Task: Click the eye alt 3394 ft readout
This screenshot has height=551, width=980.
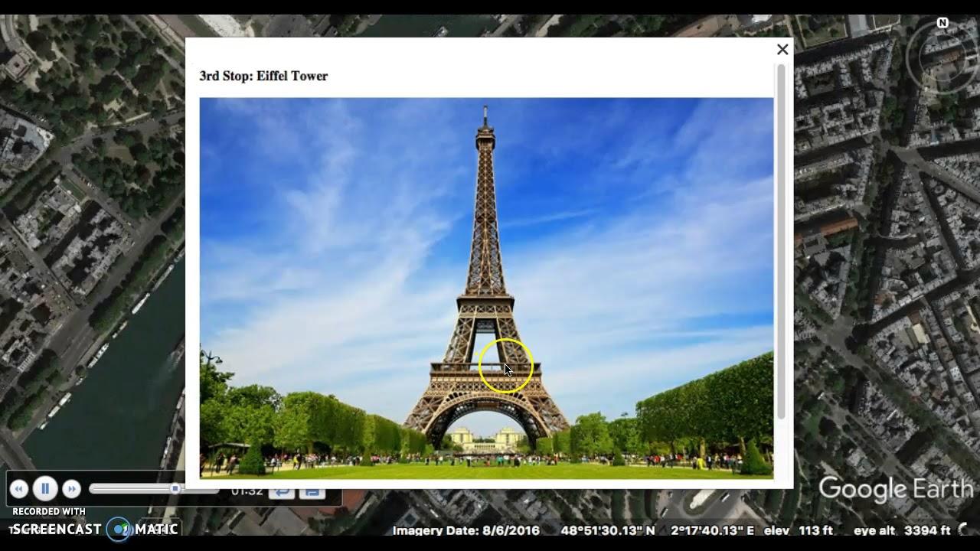Action: point(902,530)
